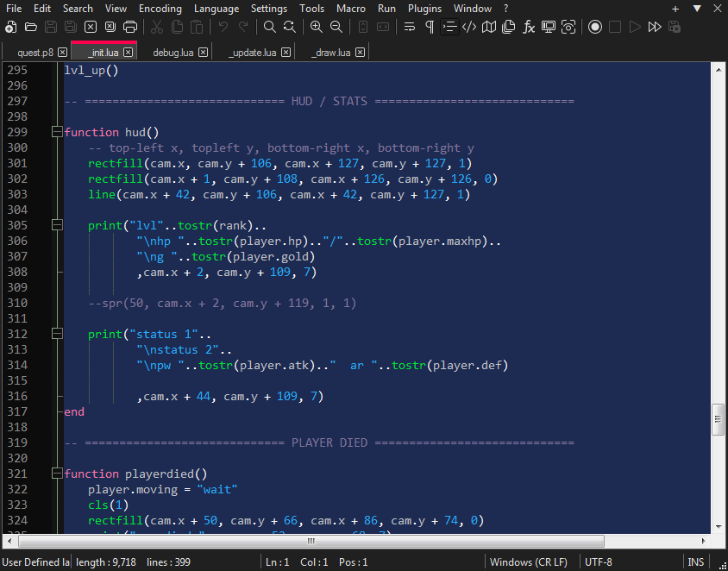Redo the last undone action
This screenshot has height=571, width=728.
click(x=243, y=27)
